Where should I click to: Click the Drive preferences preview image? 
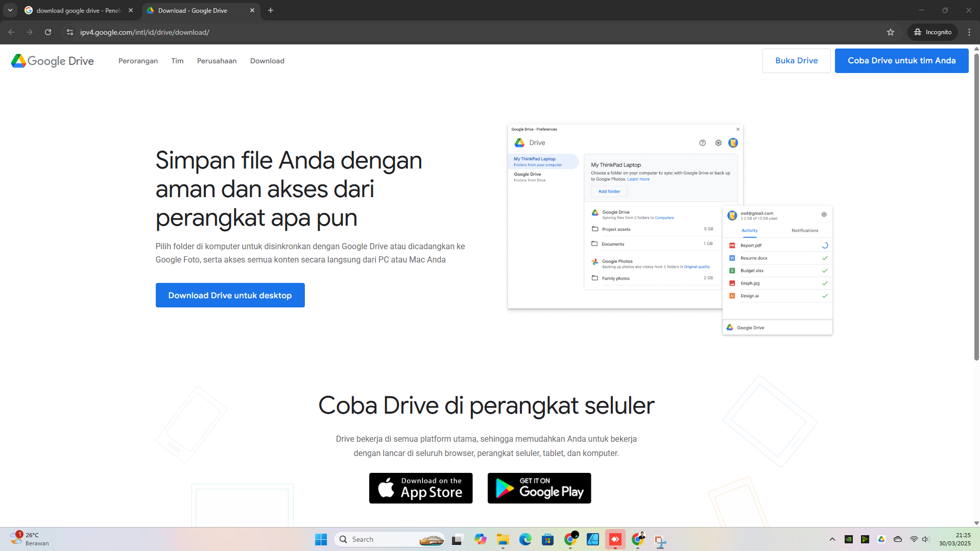click(670, 229)
